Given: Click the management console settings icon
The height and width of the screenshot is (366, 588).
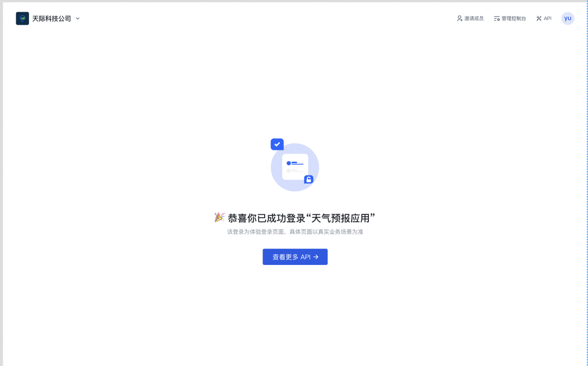Looking at the screenshot, I should click(x=497, y=18).
